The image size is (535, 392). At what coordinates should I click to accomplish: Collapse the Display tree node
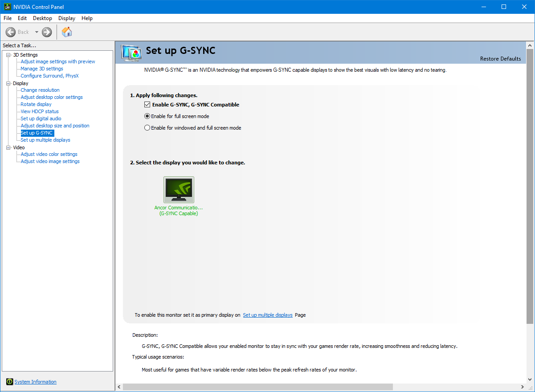[x=8, y=83]
